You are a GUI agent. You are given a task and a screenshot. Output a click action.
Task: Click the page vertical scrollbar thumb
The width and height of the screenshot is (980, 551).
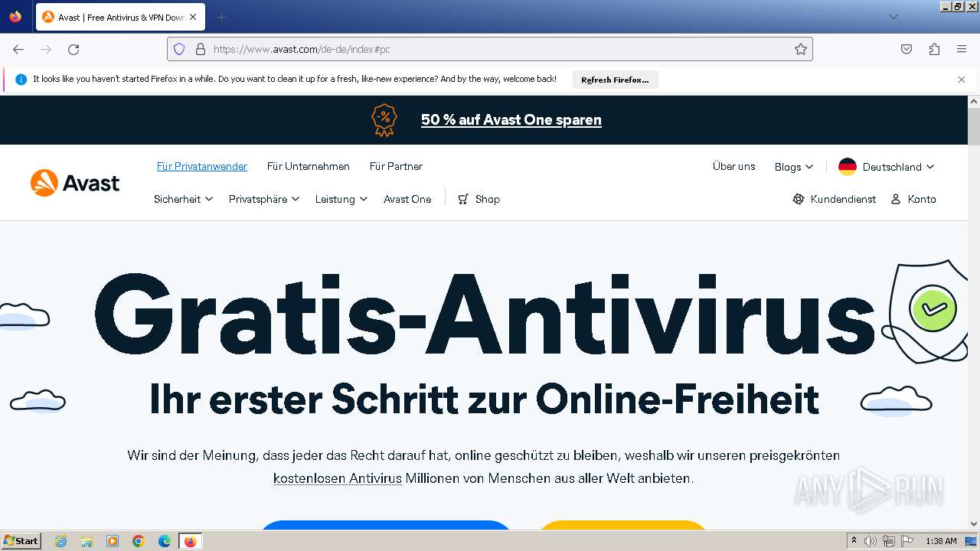point(974,126)
